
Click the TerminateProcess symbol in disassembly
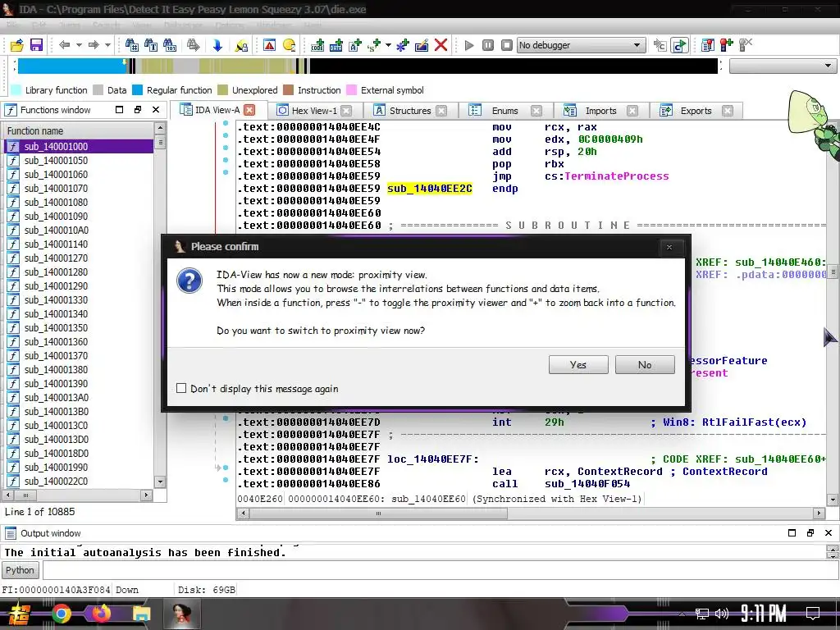pyautogui.click(x=617, y=176)
